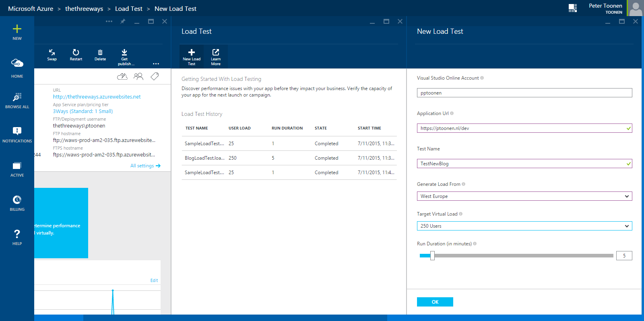Viewport: 644px width, 321px height.
Task: Sort by START TIME column header
Action: tap(369, 128)
